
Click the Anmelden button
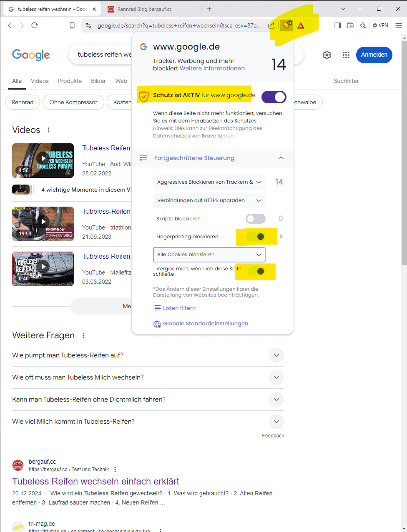pos(374,55)
